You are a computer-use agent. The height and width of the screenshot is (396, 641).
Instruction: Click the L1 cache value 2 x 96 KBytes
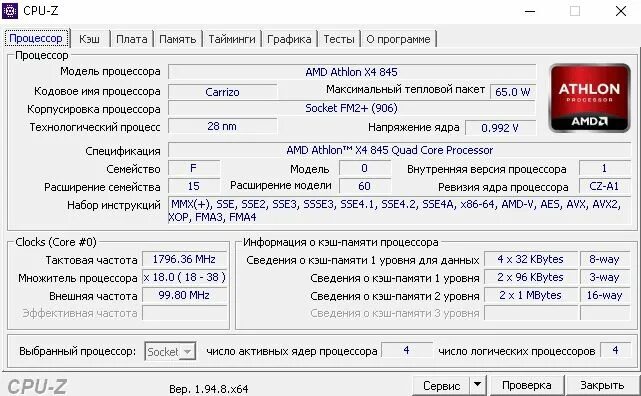(531, 277)
